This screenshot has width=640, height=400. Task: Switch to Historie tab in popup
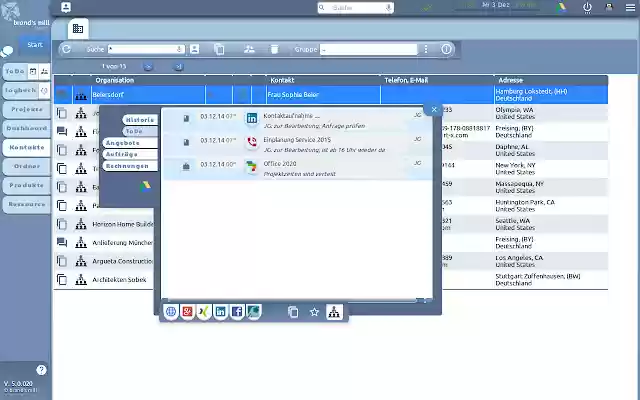[x=140, y=120]
